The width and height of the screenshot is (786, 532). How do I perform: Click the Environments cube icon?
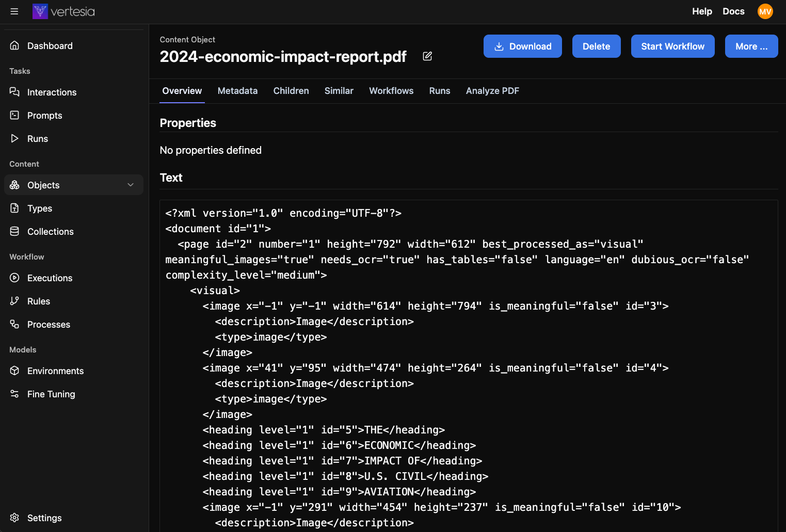tap(14, 370)
